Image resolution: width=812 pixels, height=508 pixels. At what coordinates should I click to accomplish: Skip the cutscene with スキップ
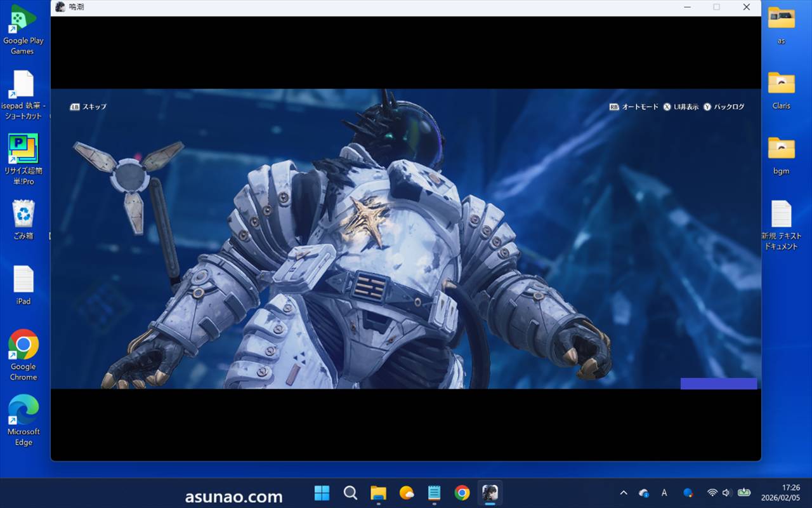tap(89, 107)
